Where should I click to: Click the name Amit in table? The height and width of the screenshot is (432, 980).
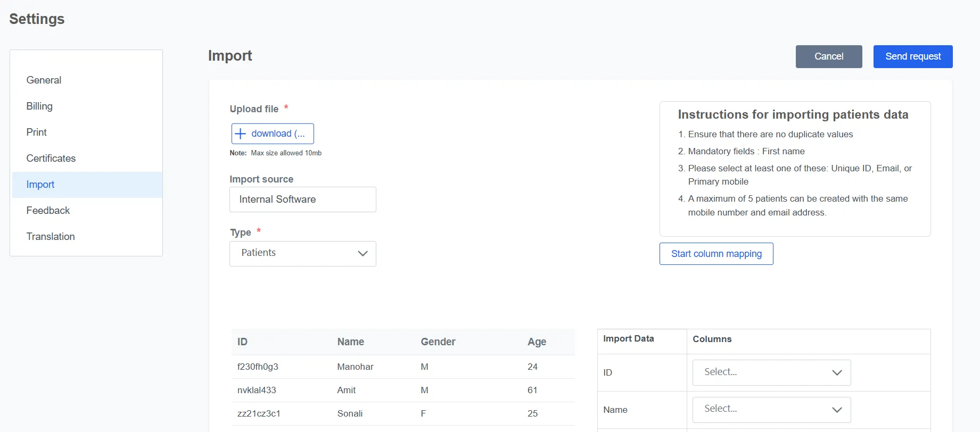tap(346, 391)
